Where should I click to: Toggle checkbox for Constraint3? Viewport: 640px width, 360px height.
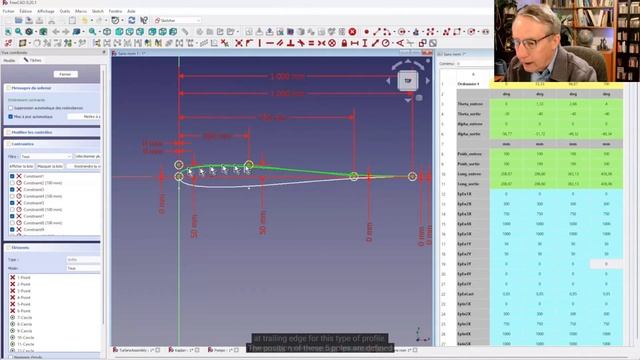tap(12, 189)
